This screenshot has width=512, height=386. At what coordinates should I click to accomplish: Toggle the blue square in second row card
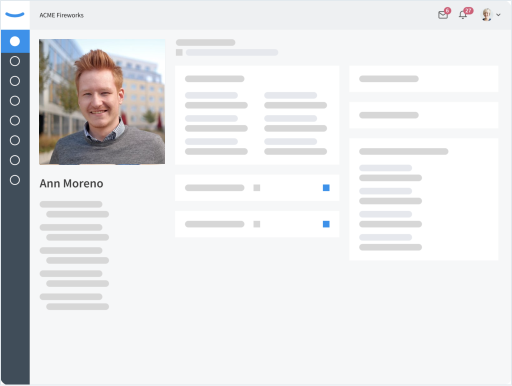tap(326, 224)
